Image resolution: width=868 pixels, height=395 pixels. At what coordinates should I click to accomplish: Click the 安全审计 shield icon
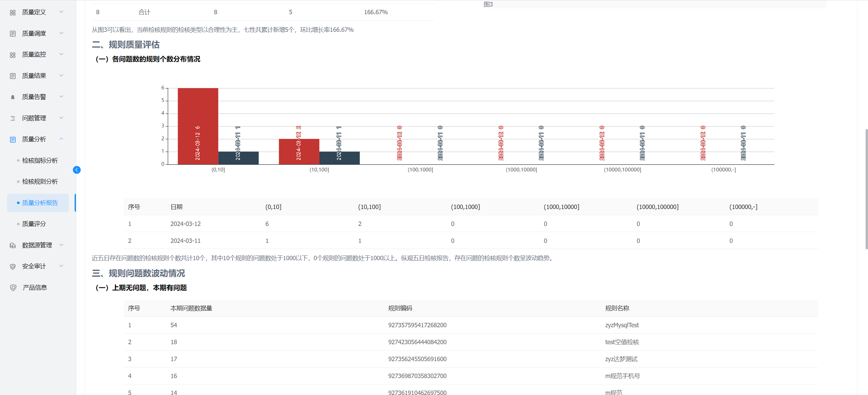(13, 267)
